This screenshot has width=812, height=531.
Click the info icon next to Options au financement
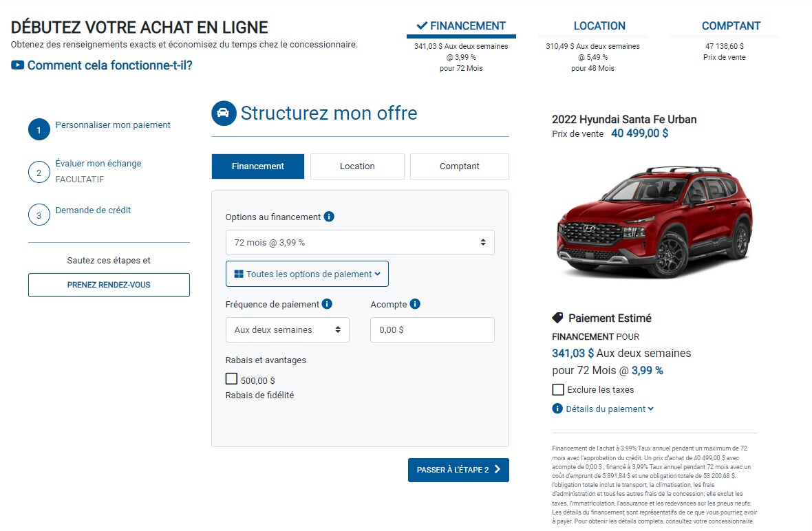329,217
